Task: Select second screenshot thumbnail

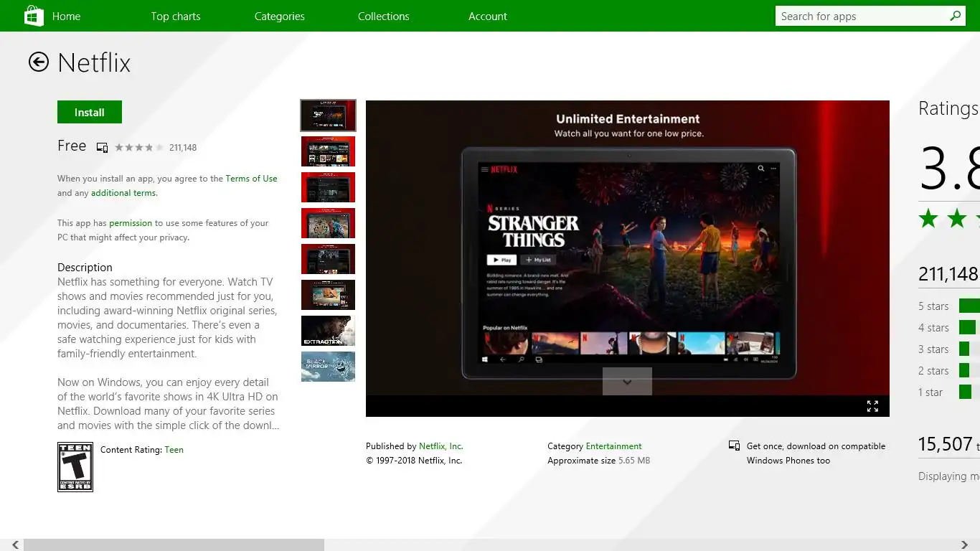Action: click(328, 151)
